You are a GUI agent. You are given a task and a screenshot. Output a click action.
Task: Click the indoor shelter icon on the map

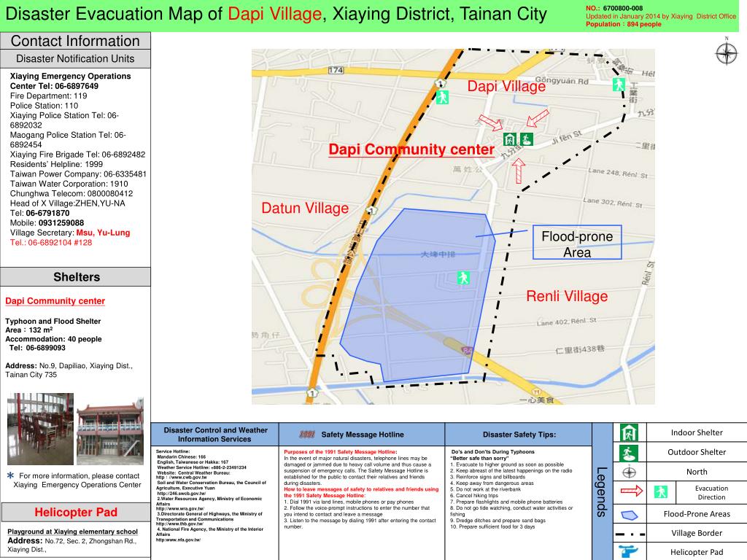click(x=510, y=139)
